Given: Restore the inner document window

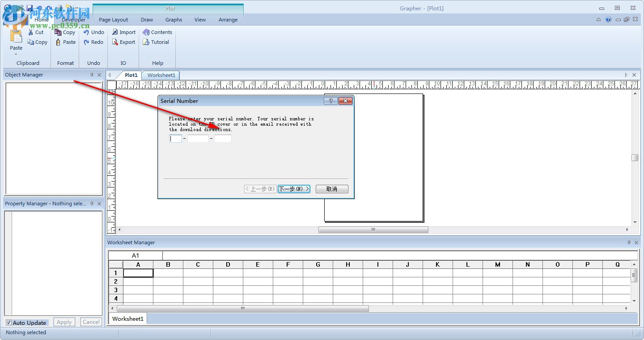Looking at the screenshot, I should tap(627, 20).
